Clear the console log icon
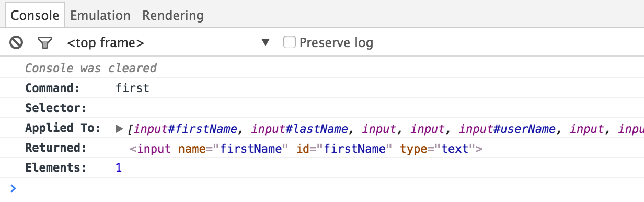644x202 pixels. point(16,42)
